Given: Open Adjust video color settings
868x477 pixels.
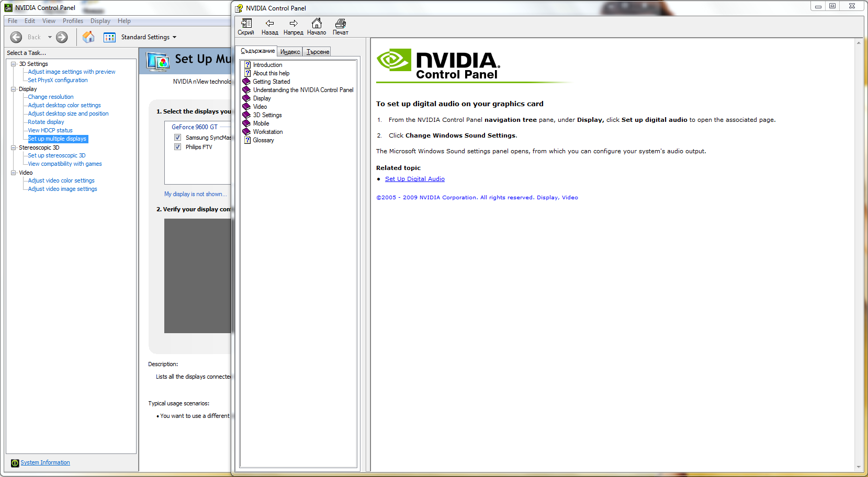Looking at the screenshot, I should [x=61, y=180].
